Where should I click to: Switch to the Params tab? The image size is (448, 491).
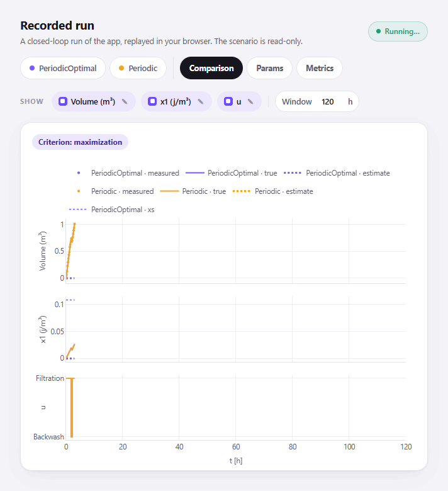269,68
